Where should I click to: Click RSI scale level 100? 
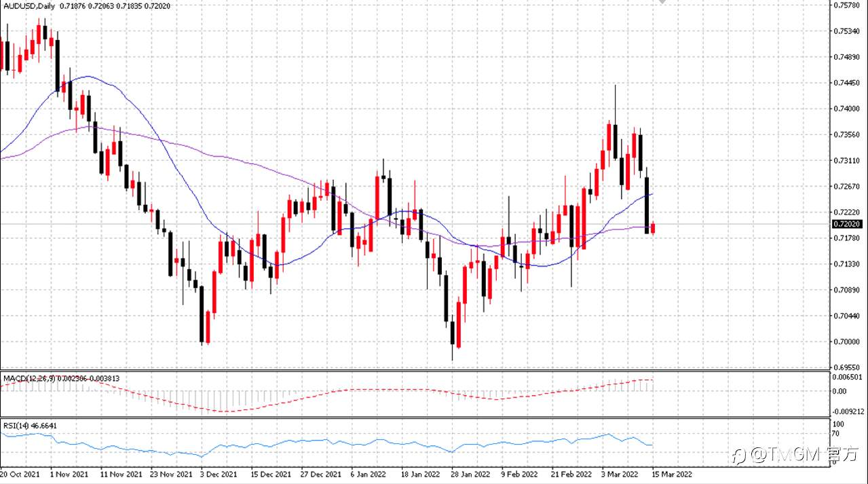(x=839, y=424)
